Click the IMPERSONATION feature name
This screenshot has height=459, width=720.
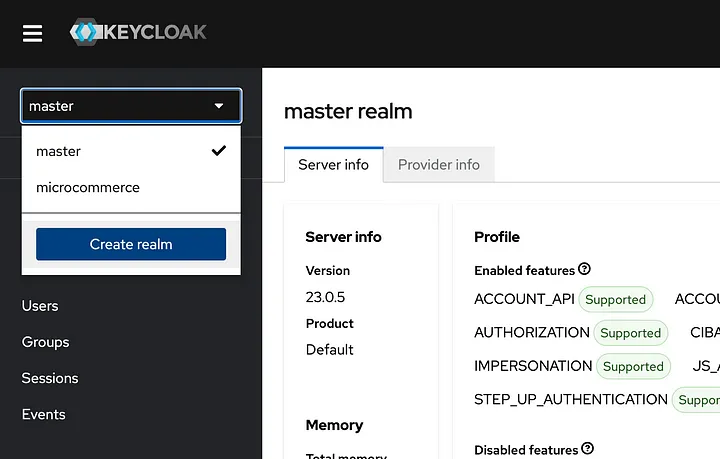pyautogui.click(x=533, y=366)
